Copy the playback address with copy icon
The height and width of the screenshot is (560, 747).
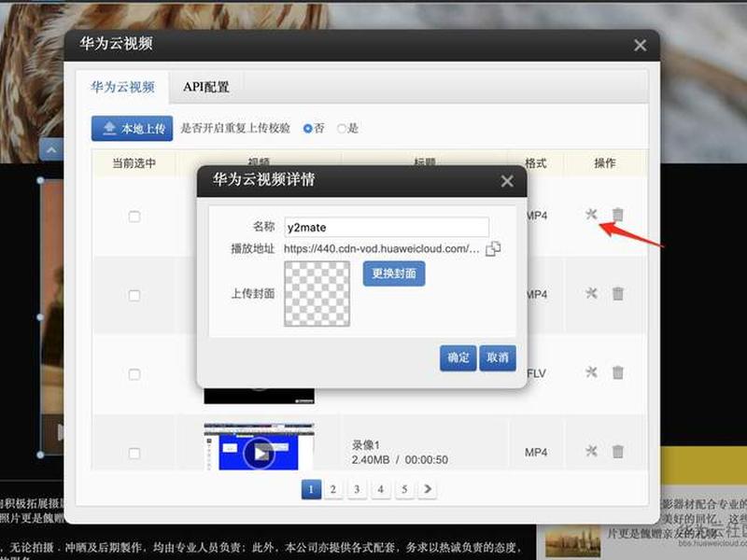(493, 248)
